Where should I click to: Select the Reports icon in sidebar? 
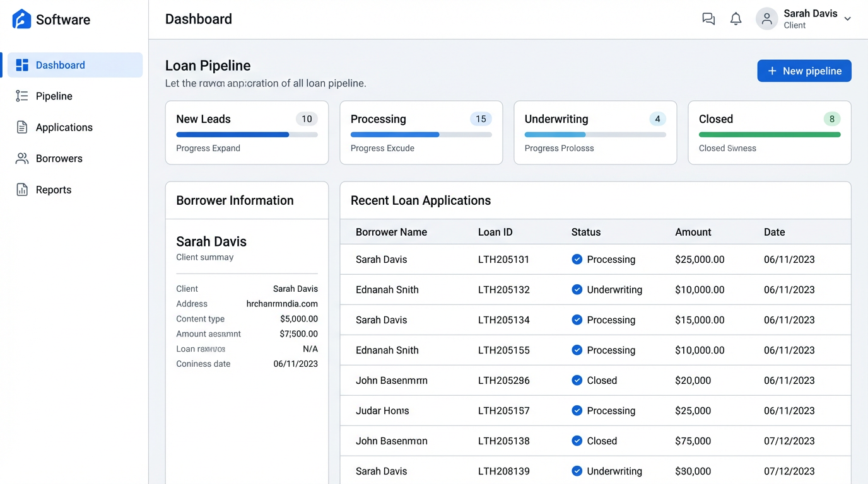coord(21,189)
